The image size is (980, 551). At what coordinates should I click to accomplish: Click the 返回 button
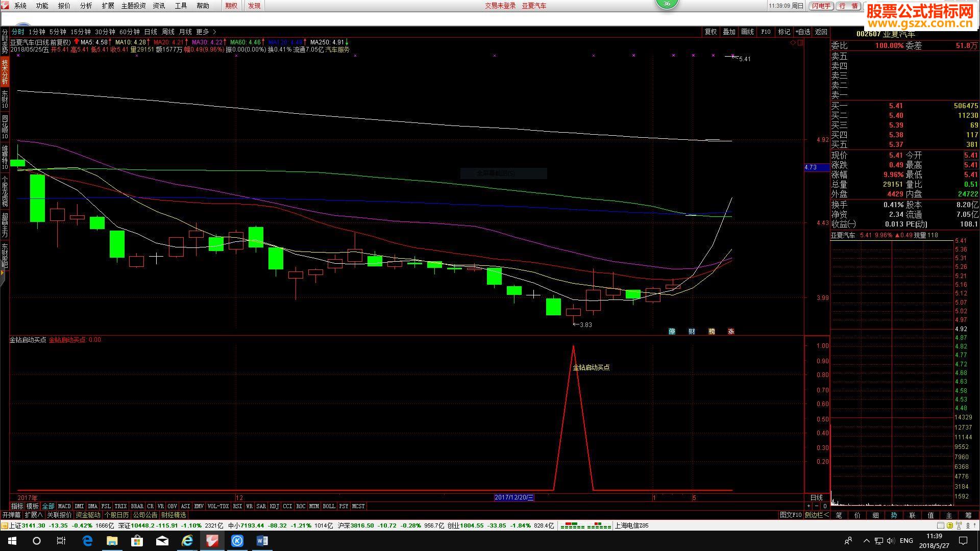pos(821,32)
